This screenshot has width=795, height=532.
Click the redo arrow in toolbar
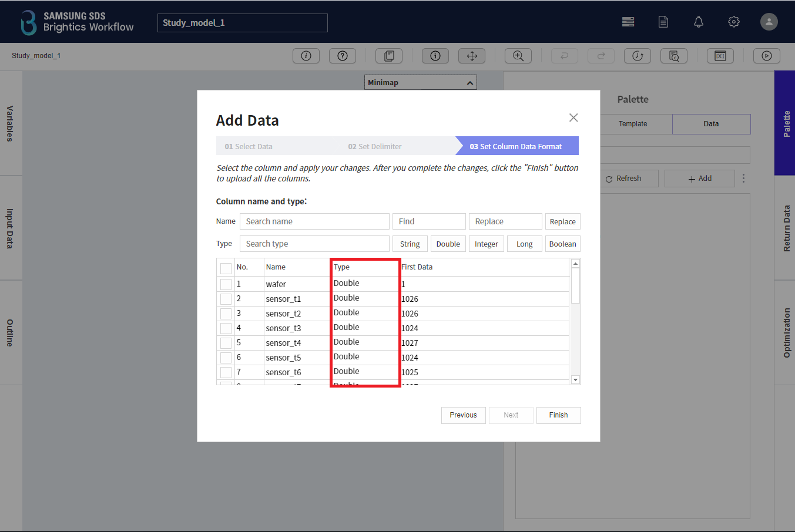601,56
